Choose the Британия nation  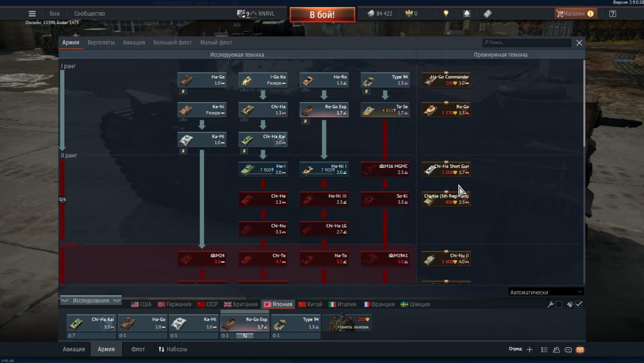[x=240, y=304]
